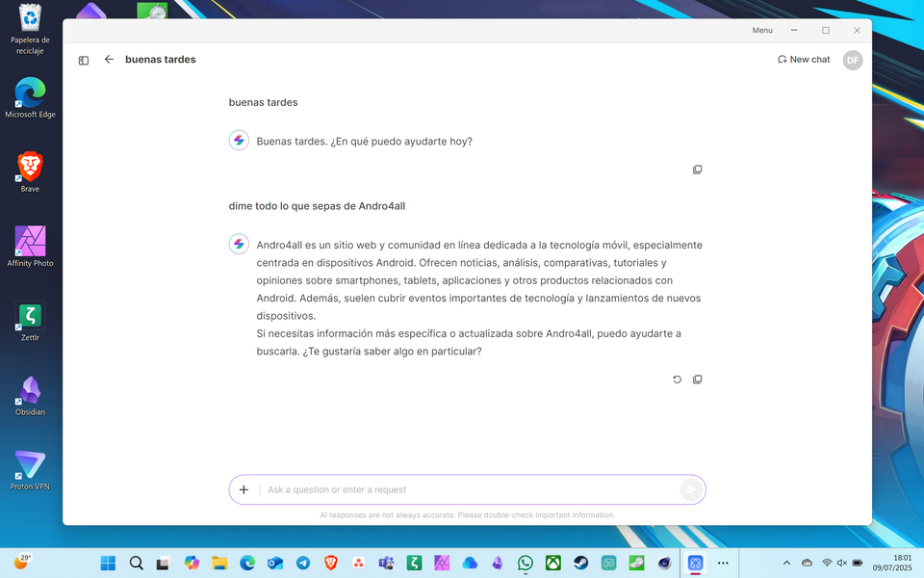924x578 pixels.
Task: Open the Affinity Photo desktop shortcut
Action: click(30, 247)
